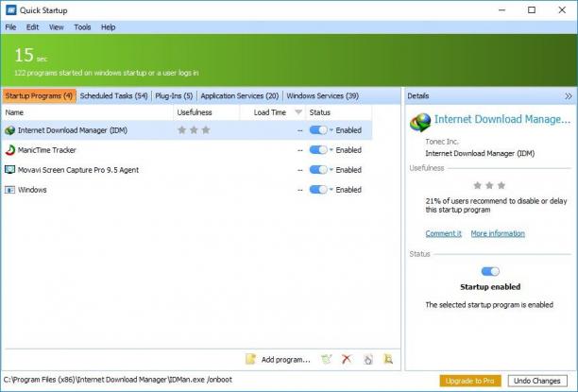Open status dropdown arrow for the Windows row
Image resolution: width=578 pixels, height=392 pixels.
click(331, 190)
